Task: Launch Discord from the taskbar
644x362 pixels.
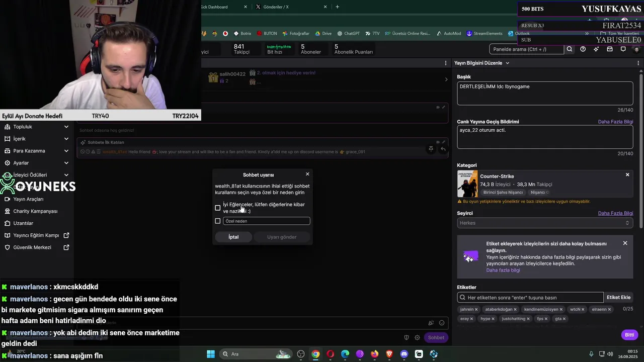Action: click(404, 354)
